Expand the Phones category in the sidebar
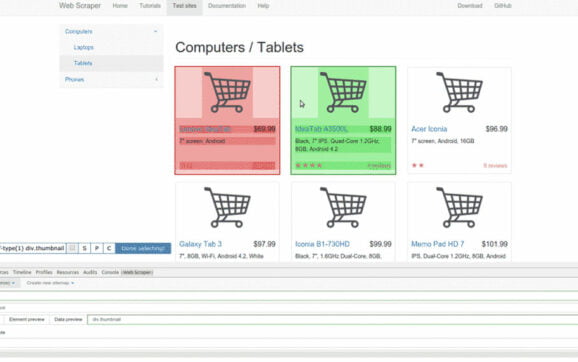The width and height of the screenshot is (578, 362). click(x=111, y=79)
